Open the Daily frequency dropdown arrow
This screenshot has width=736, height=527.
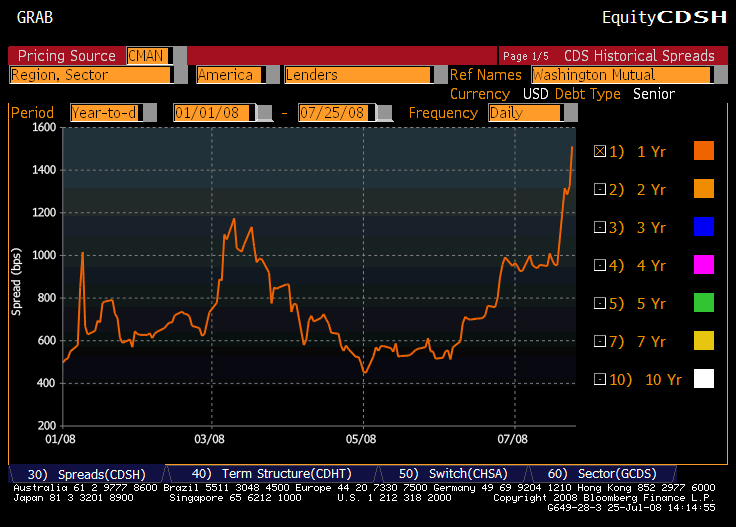pos(571,113)
